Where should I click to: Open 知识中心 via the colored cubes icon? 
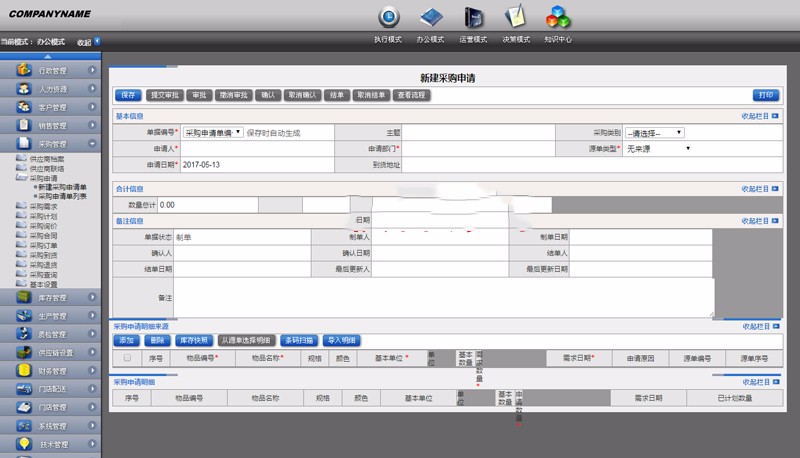(558, 17)
